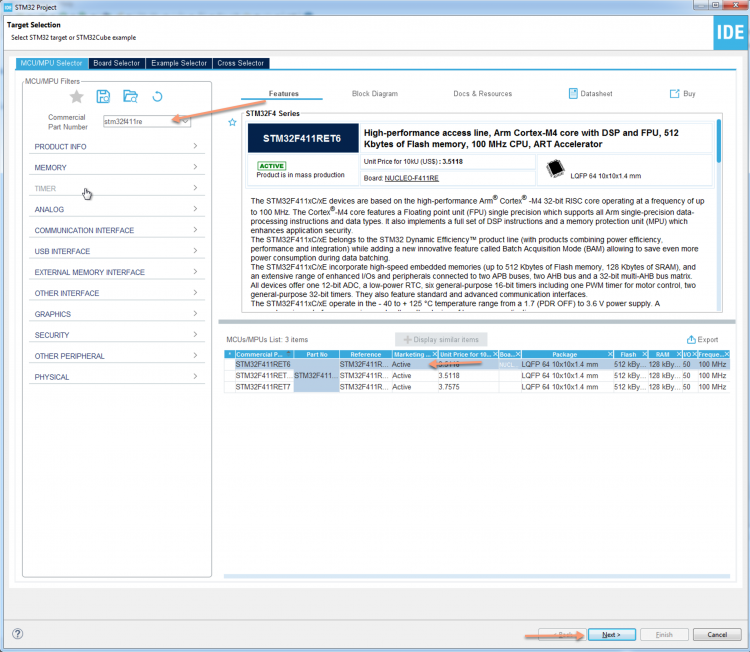Image resolution: width=750 pixels, height=652 pixels.
Task: Click the save search filter icon
Action: [103, 97]
